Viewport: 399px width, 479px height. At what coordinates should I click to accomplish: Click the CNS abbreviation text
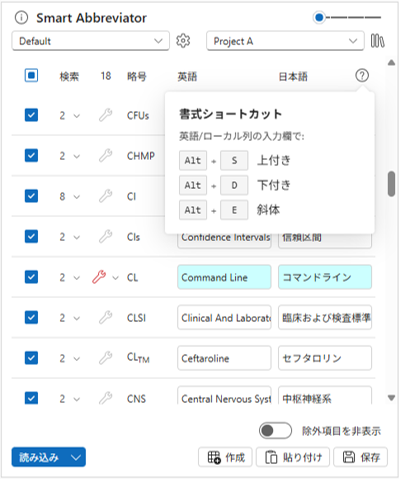[136, 399]
